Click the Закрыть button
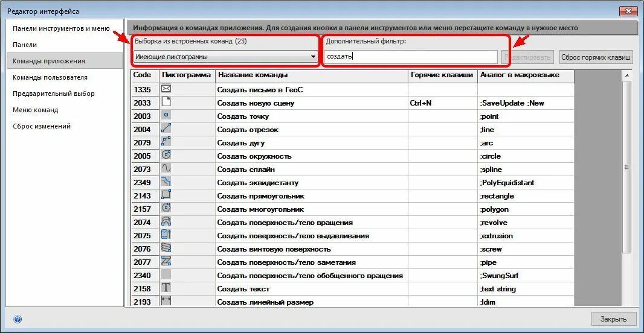This screenshot has width=644, height=333. pos(613,319)
